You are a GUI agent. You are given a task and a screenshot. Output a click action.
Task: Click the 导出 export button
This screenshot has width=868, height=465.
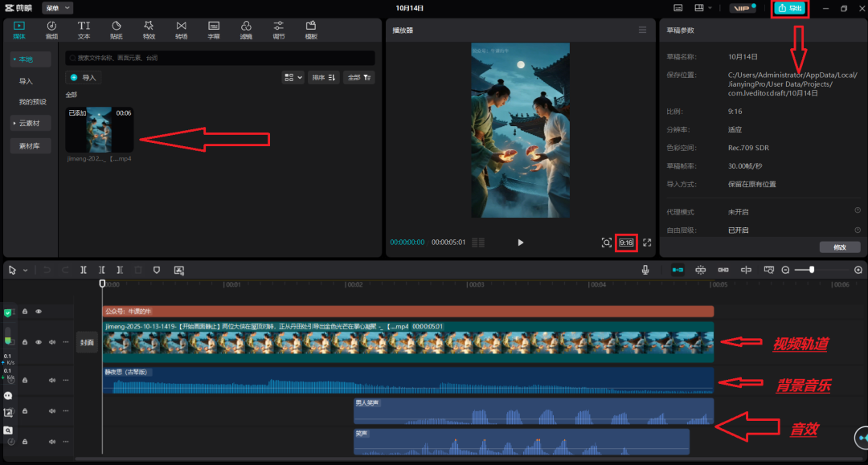[790, 8]
